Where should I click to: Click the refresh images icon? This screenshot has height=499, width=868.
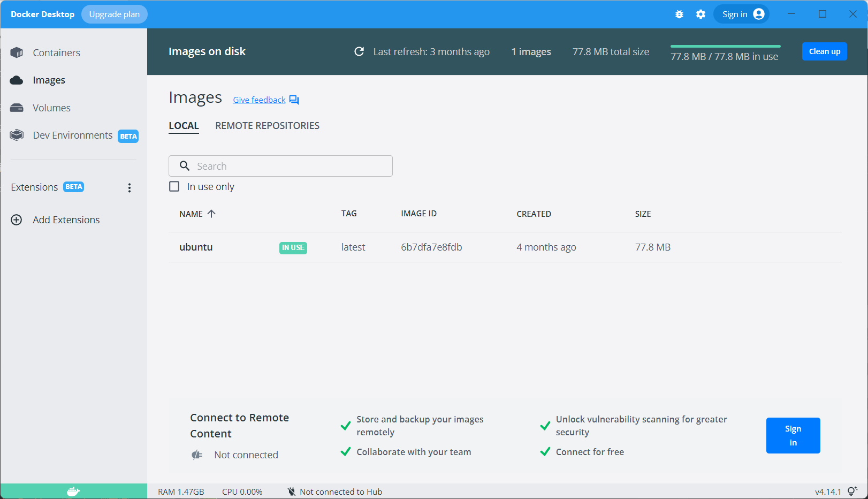tap(359, 51)
